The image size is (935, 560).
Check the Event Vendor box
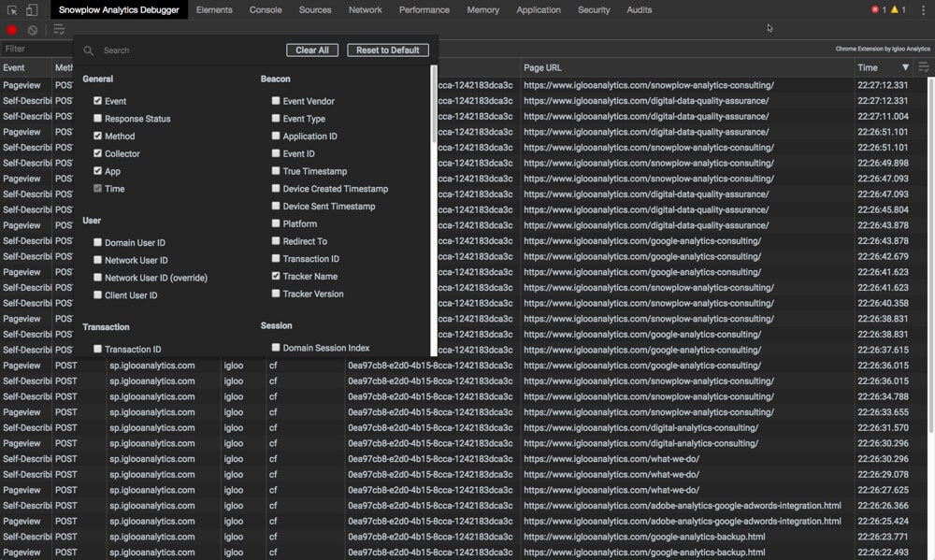tap(276, 101)
